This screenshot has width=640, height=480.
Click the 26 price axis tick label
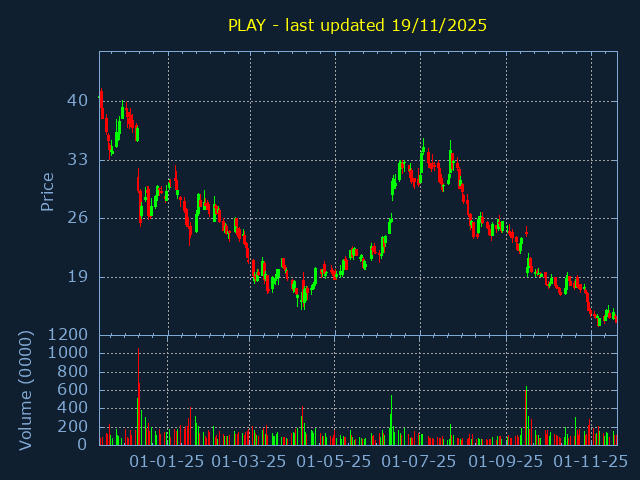[78, 219]
